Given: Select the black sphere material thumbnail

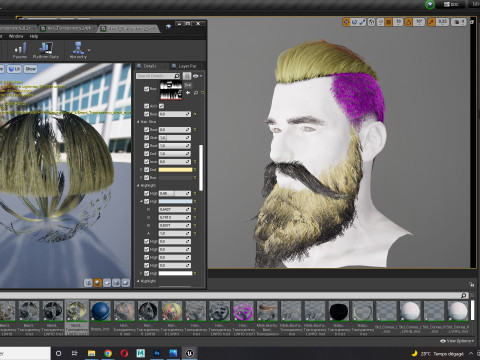Looking at the screenshot, I should [x=339, y=311].
